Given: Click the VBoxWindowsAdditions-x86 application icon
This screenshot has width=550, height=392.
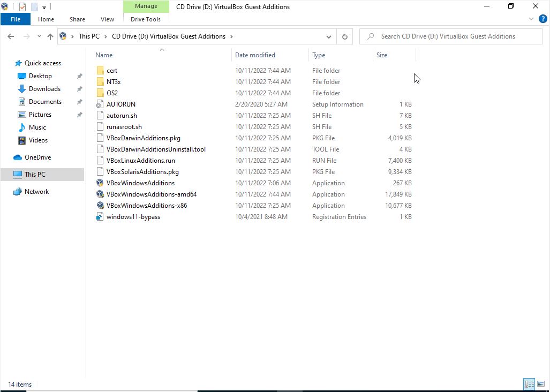Looking at the screenshot, I should pos(100,206).
